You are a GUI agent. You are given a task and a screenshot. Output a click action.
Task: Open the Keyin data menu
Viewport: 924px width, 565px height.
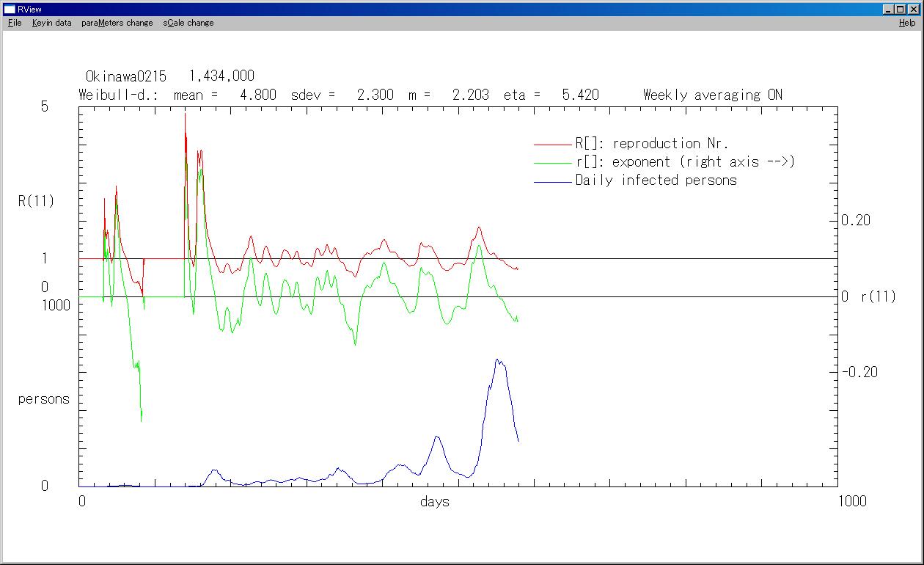(x=51, y=23)
